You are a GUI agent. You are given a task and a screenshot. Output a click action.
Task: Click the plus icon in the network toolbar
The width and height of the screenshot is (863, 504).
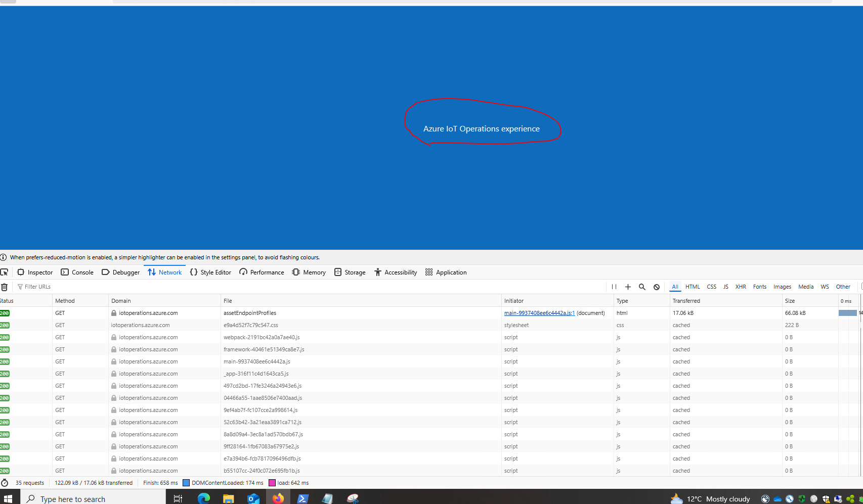pyautogui.click(x=628, y=287)
